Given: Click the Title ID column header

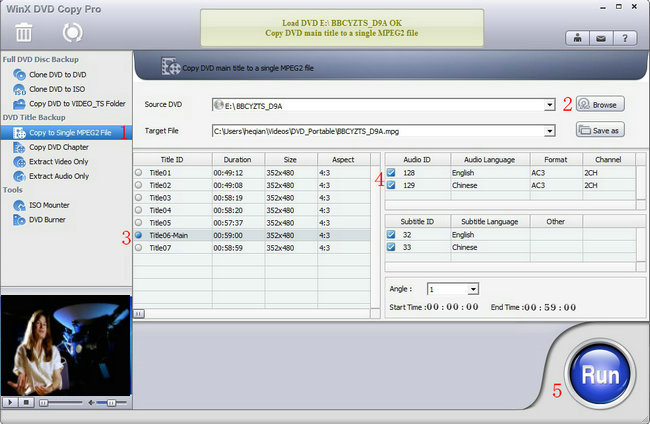Looking at the screenshot, I should (172, 160).
